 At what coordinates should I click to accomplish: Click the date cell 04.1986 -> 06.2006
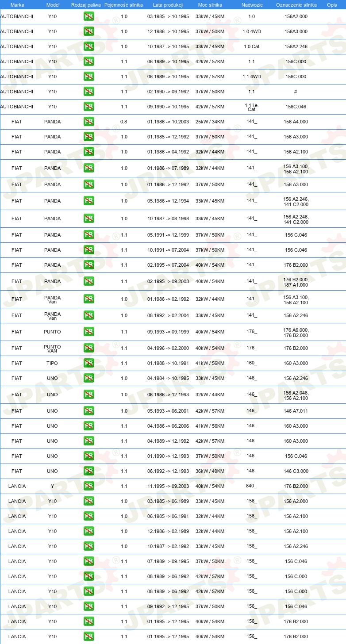point(168,426)
